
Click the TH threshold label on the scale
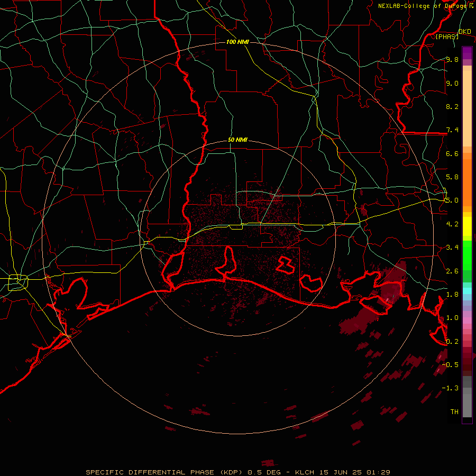[454, 412]
